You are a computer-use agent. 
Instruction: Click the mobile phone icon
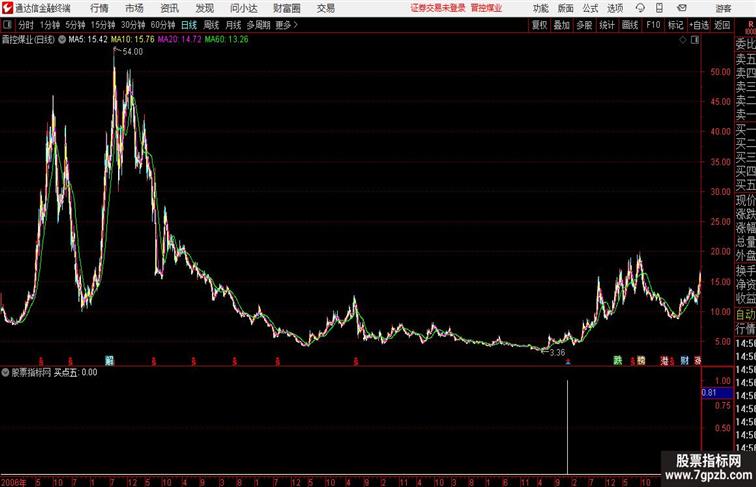click(660, 8)
